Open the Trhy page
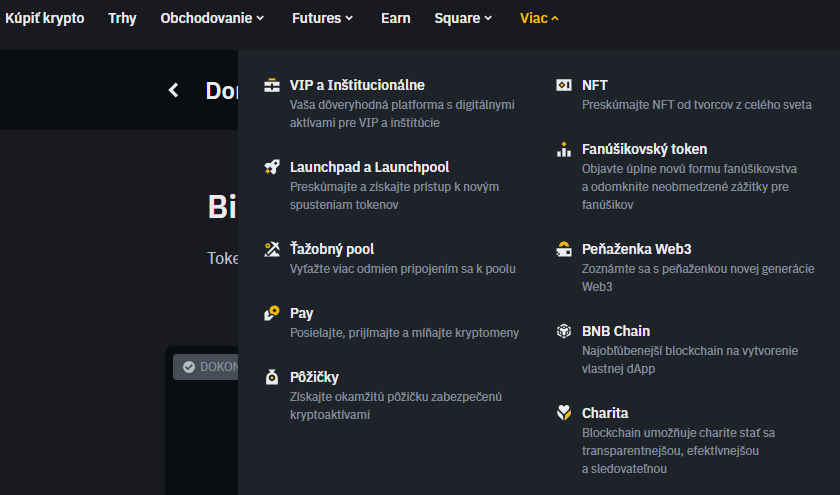The width and height of the screenshot is (840, 495). (122, 18)
